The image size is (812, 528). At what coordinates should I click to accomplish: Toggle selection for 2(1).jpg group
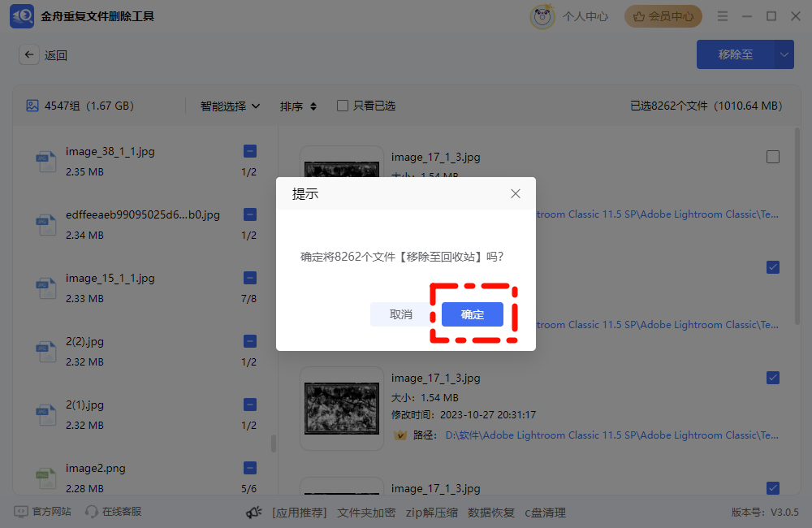pos(250,405)
